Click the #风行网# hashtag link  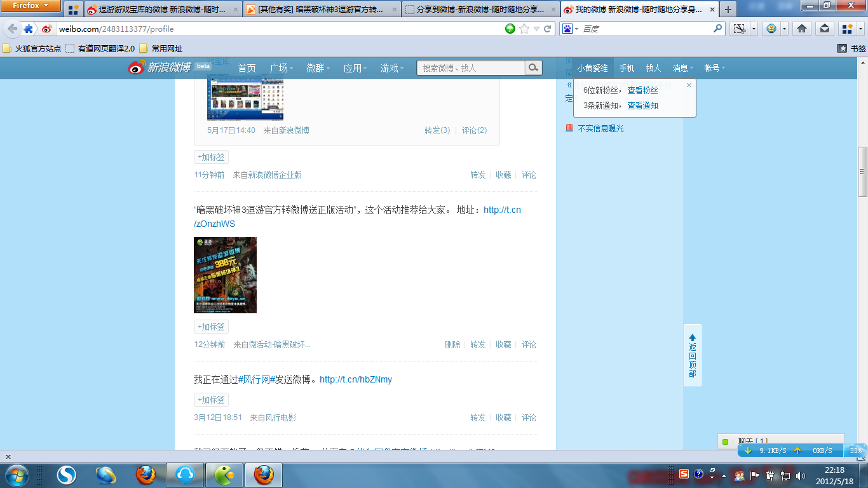tap(255, 379)
